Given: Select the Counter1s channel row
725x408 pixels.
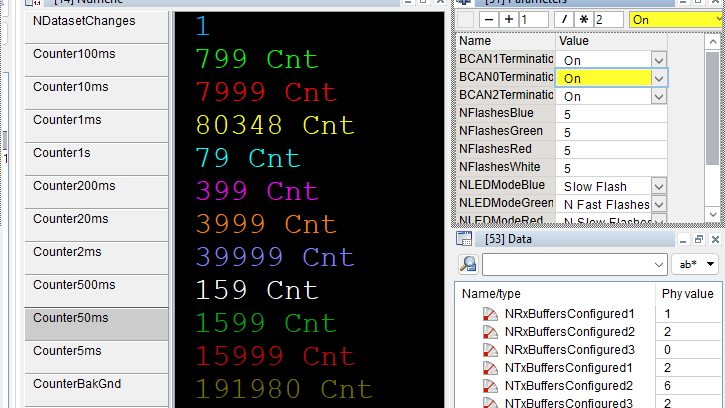Looking at the screenshot, I should 96,159.
